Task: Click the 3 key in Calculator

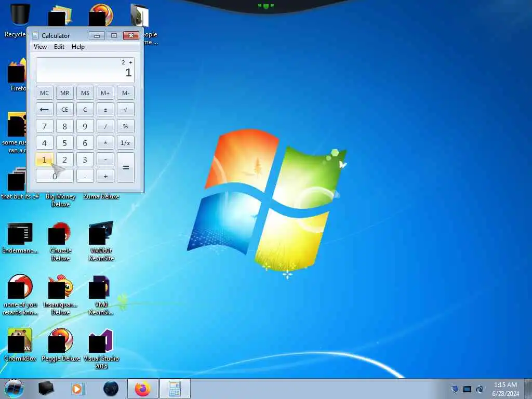Action: 85,159
